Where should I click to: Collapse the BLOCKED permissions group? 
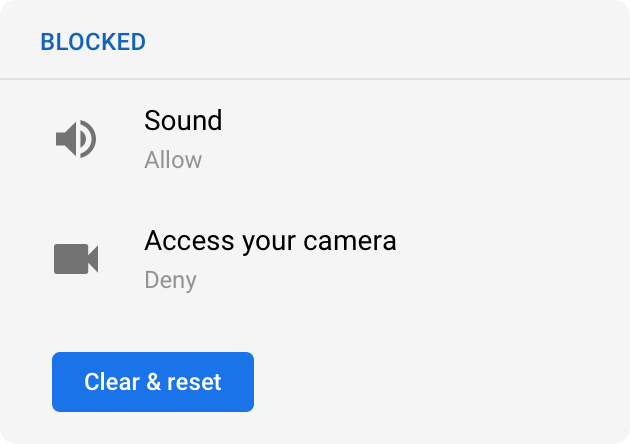[93, 42]
